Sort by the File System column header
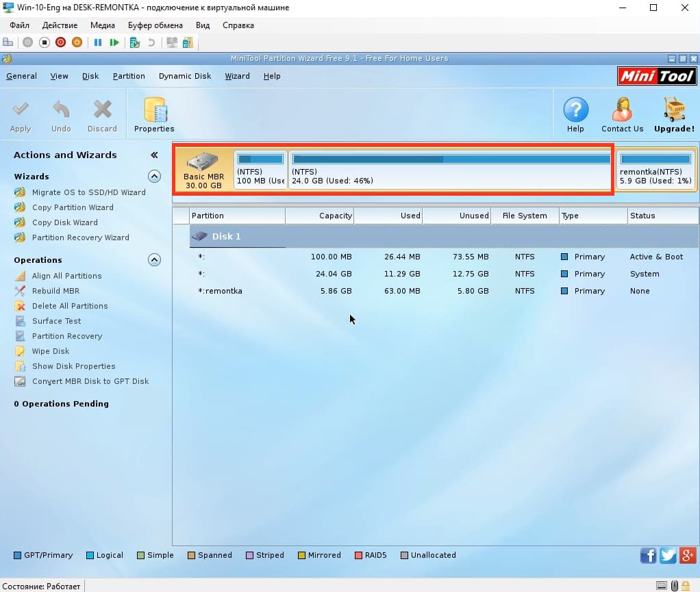700x592 pixels. click(x=525, y=216)
